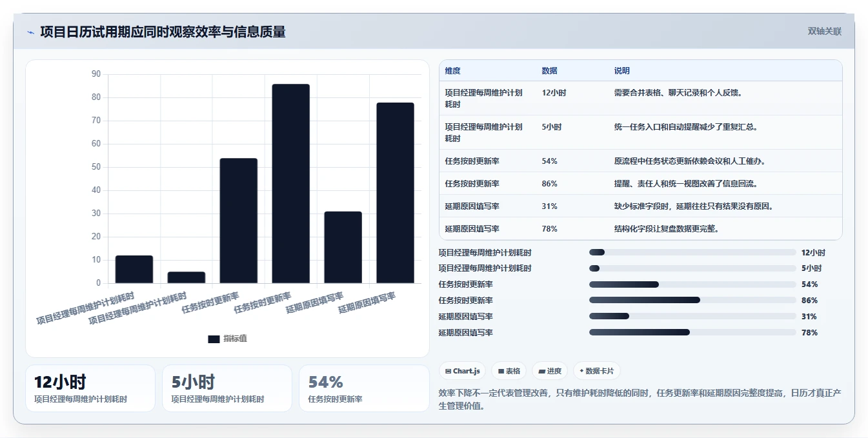Select the 78% cell in the table

[550, 228]
